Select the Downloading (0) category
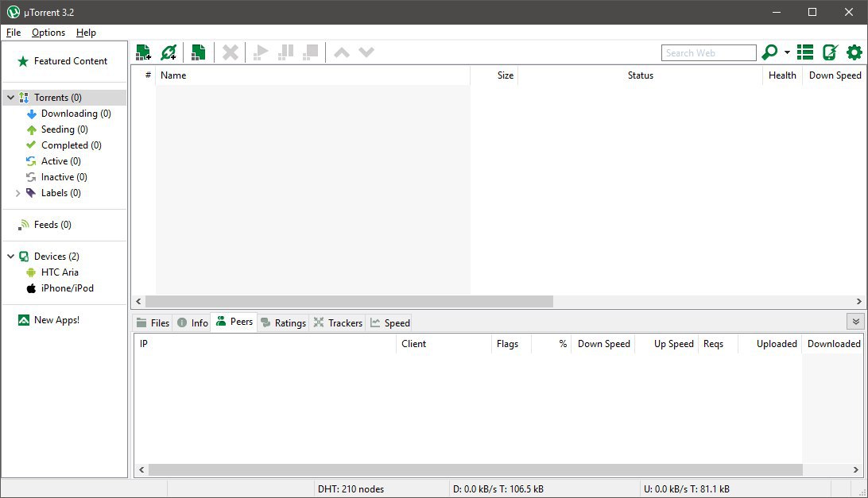The image size is (868, 498). pos(76,114)
